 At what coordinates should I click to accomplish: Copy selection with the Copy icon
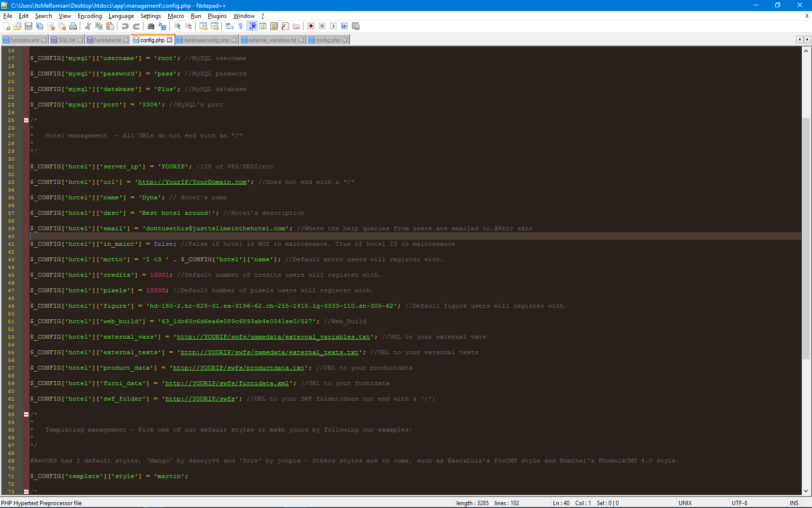coord(99,26)
